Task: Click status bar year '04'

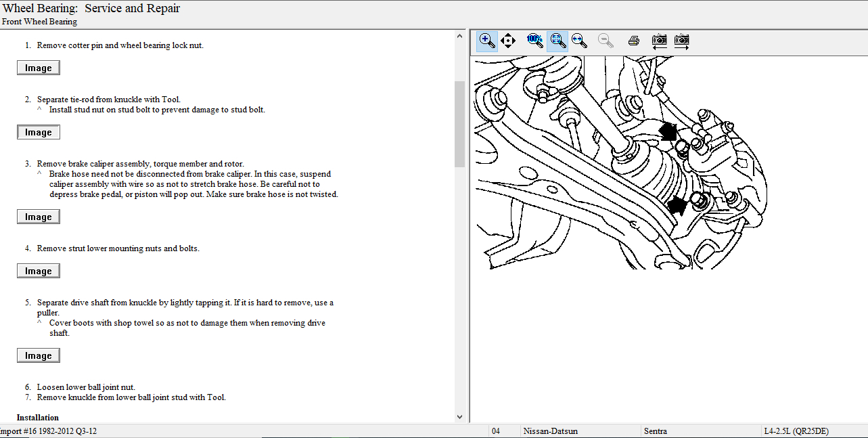Action: pyautogui.click(x=495, y=431)
